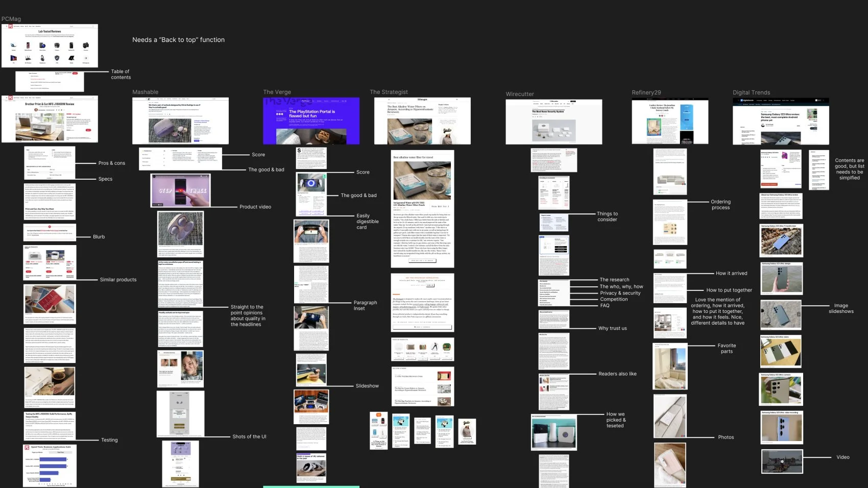
Task: Select the Mashable article header screenshot
Action: coord(180,121)
